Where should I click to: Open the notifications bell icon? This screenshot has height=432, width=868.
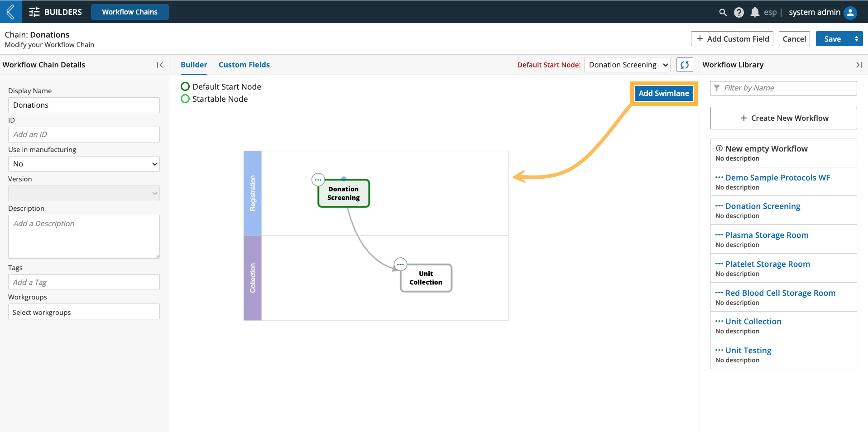(x=755, y=12)
